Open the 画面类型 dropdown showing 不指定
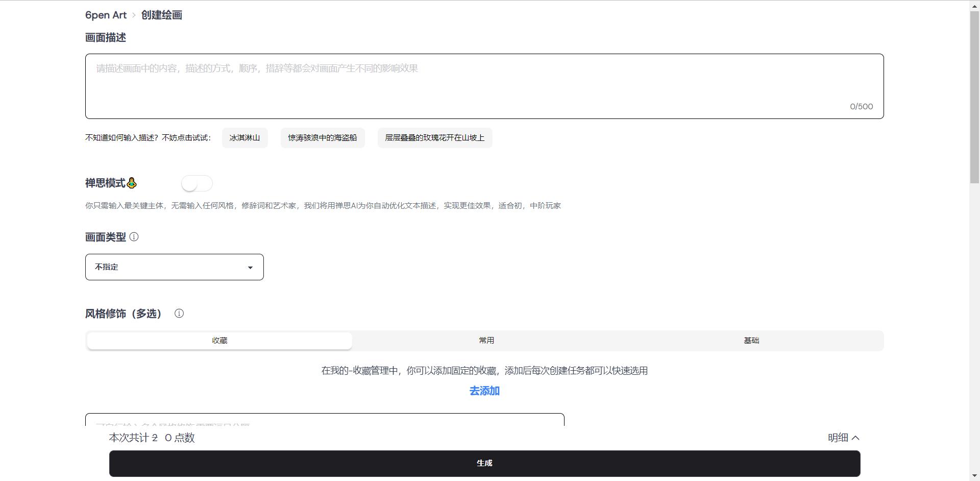The width and height of the screenshot is (980, 481). point(174,267)
